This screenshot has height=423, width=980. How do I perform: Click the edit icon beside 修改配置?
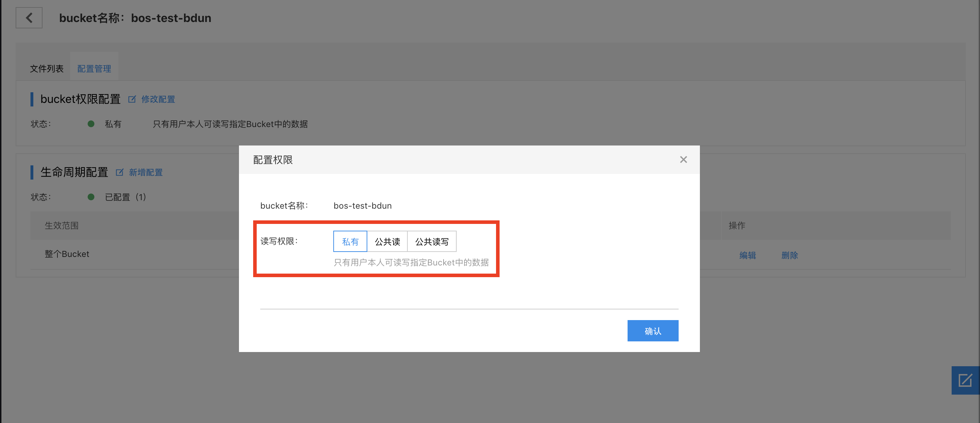[x=132, y=99]
